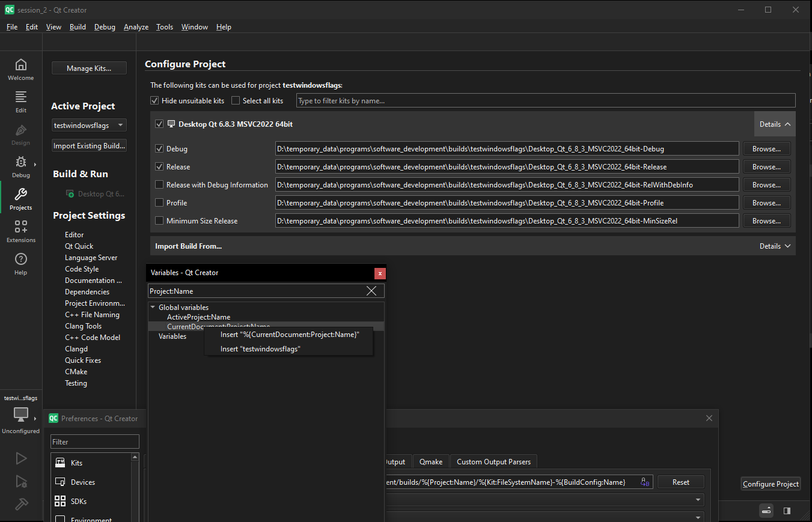Click the Reset button in Preferences
Image resolution: width=812 pixels, height=522 pixels.
pyautogui.click(x=680, y=482)
